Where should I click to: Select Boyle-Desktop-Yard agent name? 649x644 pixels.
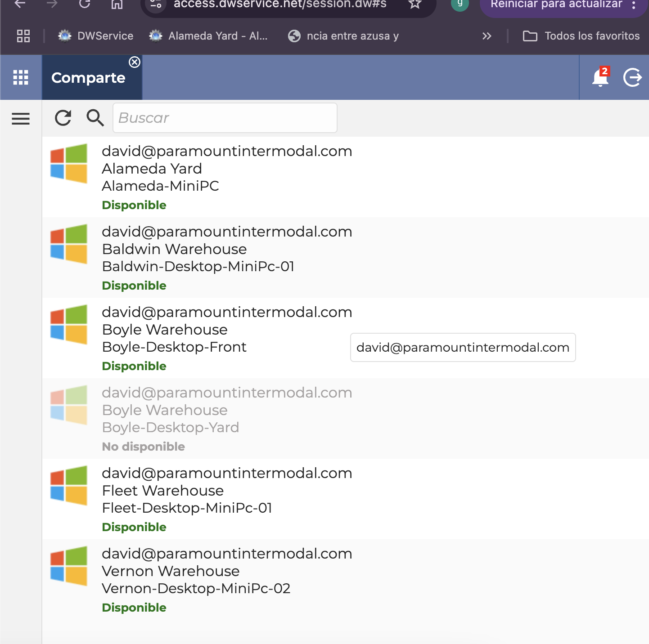171,427
